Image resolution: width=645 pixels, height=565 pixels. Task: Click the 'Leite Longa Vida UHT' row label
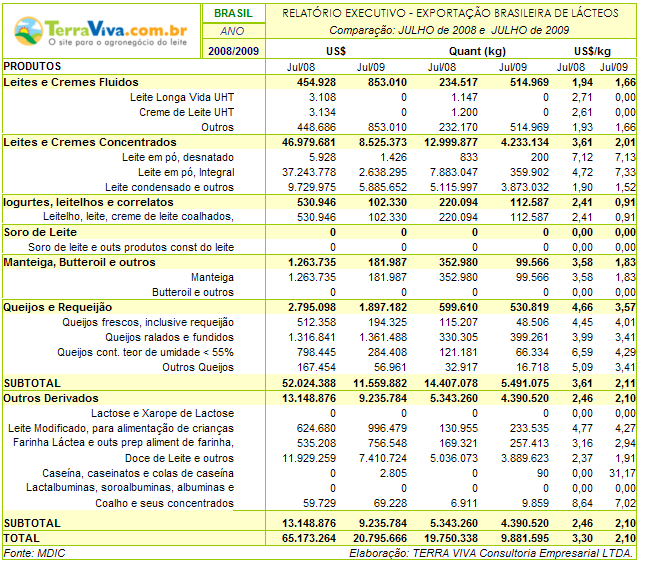[182, 97]
